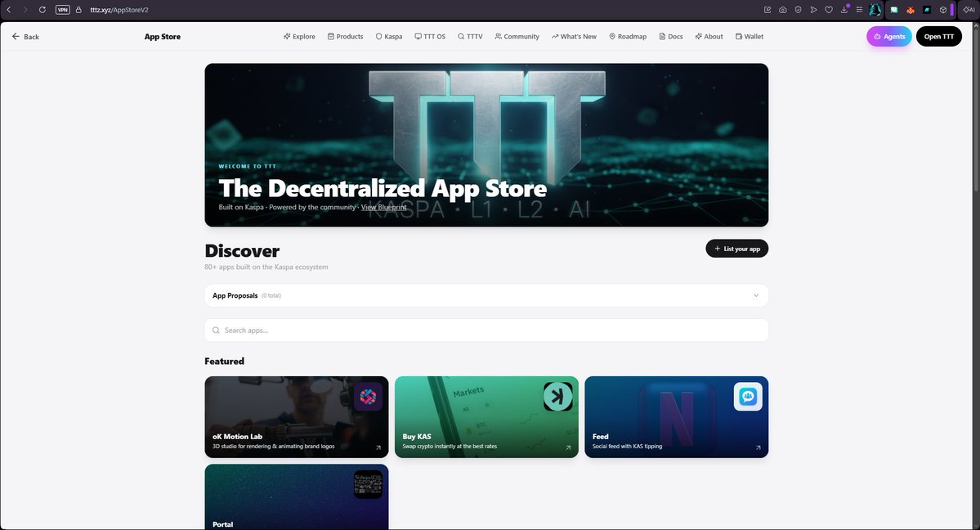Click the Portal app logo icon
Image resolution: width=980 pixels, height=530 pixels.
point(368,484)
